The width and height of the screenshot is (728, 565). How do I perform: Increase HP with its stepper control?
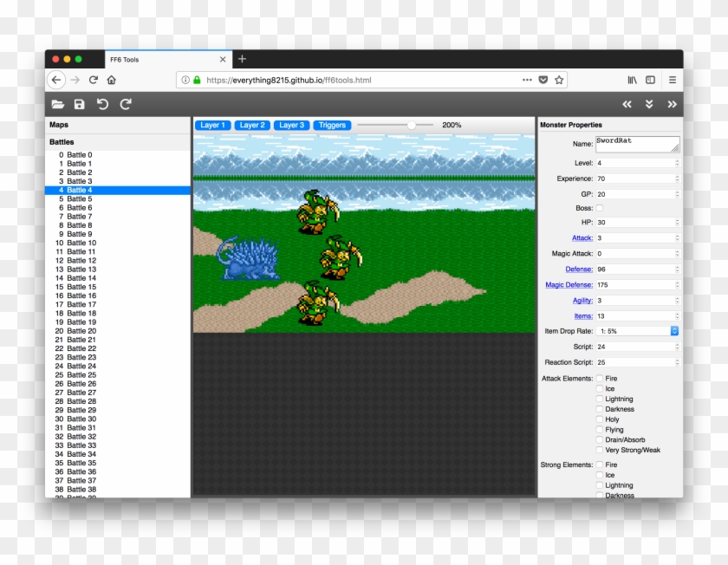[676, 222]
